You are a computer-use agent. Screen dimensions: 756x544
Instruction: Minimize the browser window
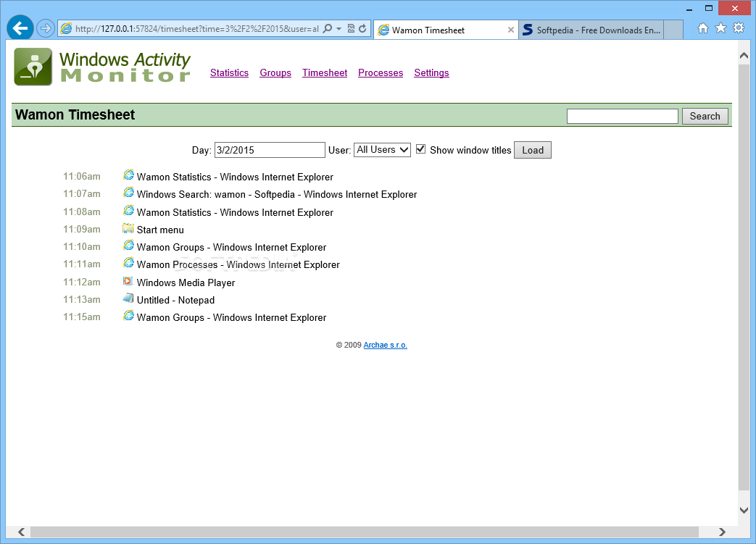click(689, 9)
